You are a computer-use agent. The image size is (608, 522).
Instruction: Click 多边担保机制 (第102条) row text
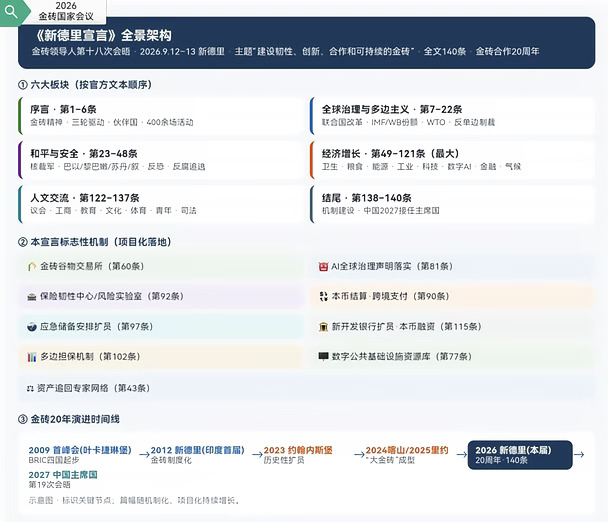tap(90, 356)
